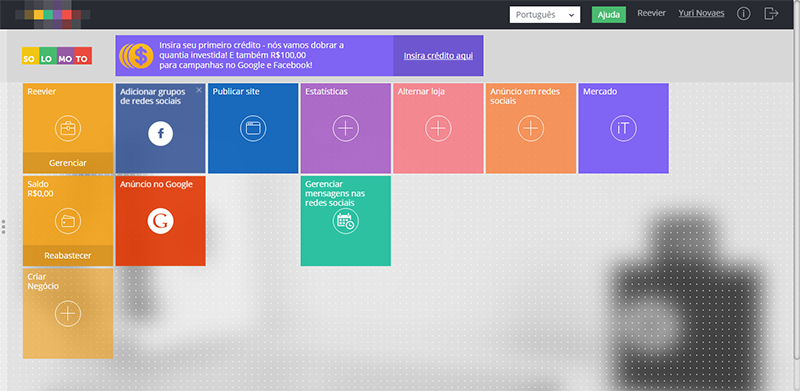This screenshot has height=391, width=800.
Task: Click the plus icon in Estatísticas tile
Action: (x=346, y=128)
